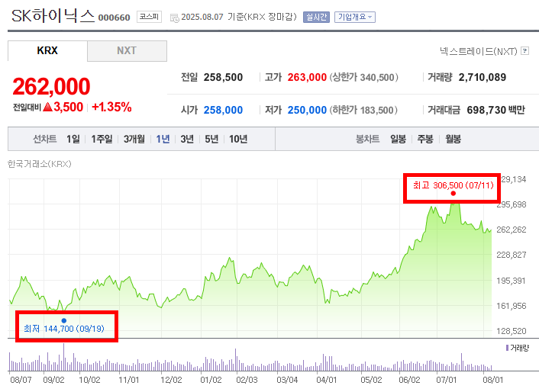Click the 128,520 y-axis label
The image size is (539, 392).
point(512,331)
